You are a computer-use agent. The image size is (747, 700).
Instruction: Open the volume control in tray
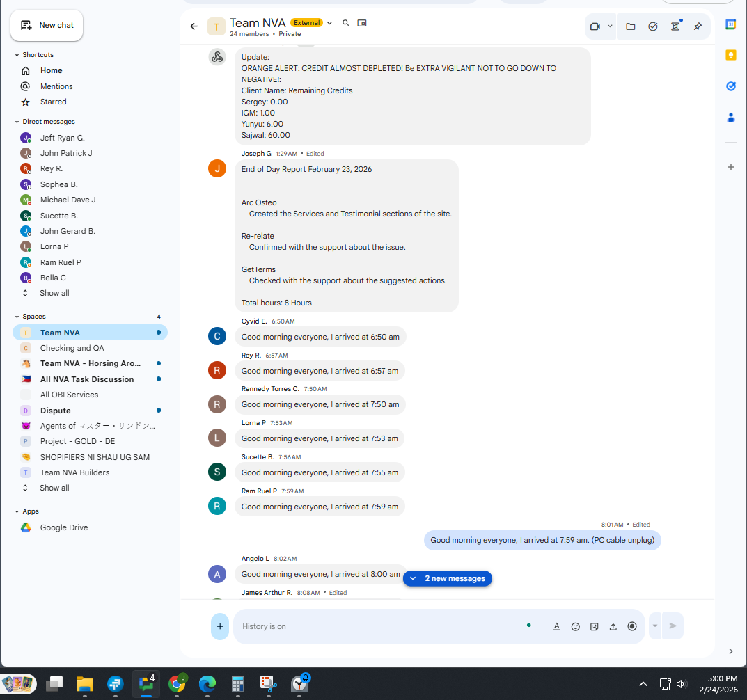click(682, 684)
